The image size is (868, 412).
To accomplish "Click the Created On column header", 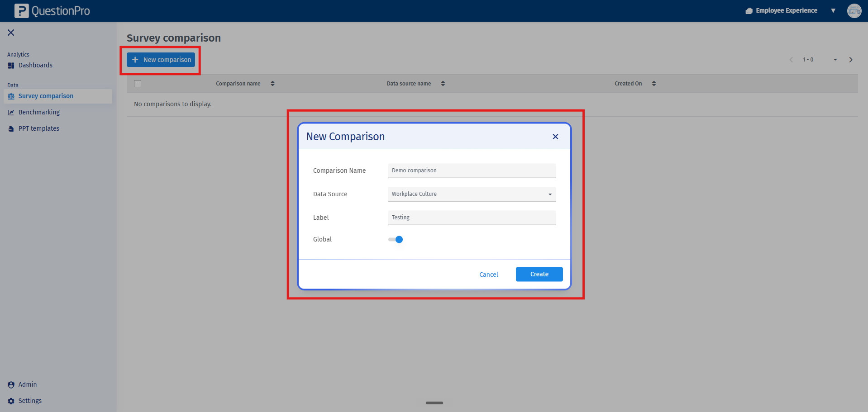I will pyautogui.click(x=628, y=84).
